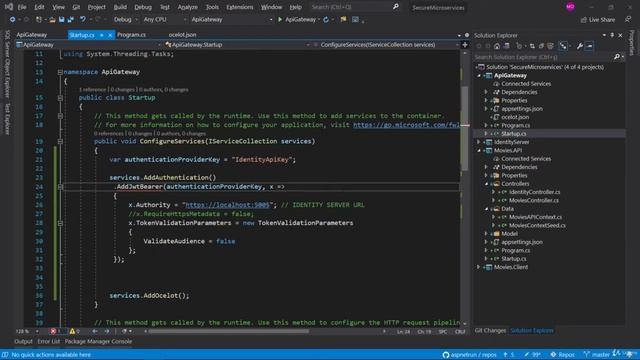This screenshot has width=640, height=360.
Task: Switch to the Git Changes tab
Action: point(490,331)
